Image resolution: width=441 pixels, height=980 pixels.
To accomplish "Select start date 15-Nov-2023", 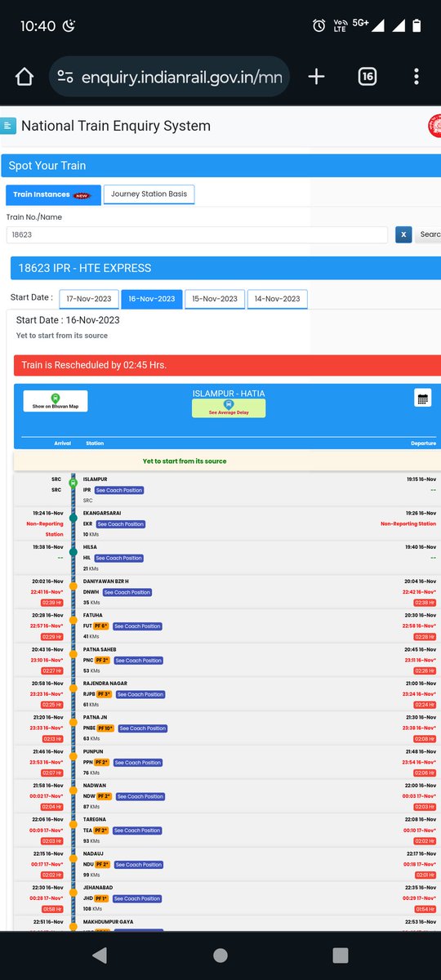I will click(215, 299).
